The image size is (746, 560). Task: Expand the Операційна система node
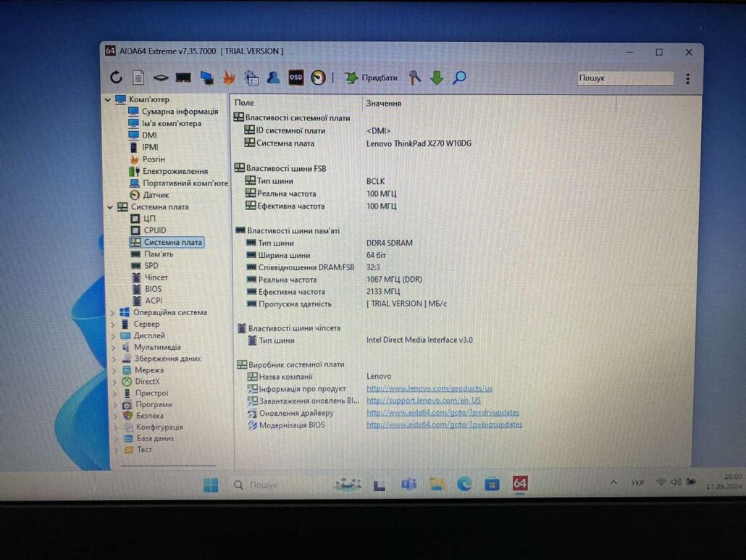coord(113,312)
